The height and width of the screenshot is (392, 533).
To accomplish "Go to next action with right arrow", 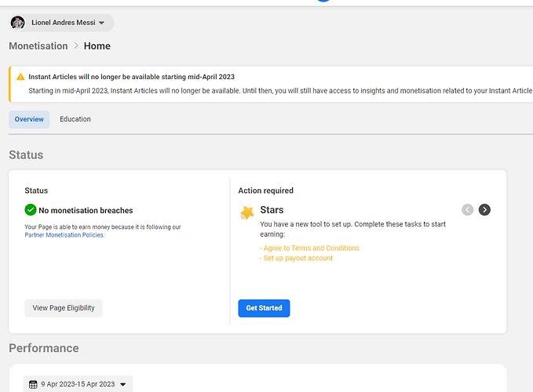I will click(x=484, y=210).
